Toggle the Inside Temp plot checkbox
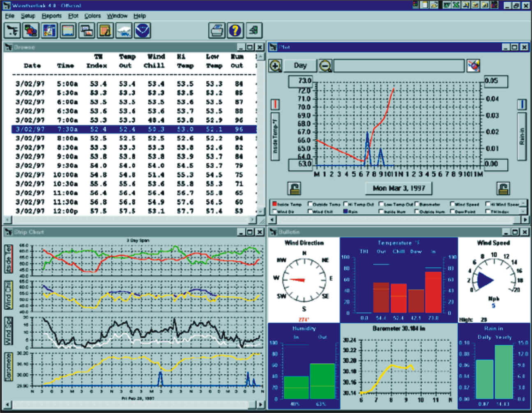532x413 pixels. point(275,204)
